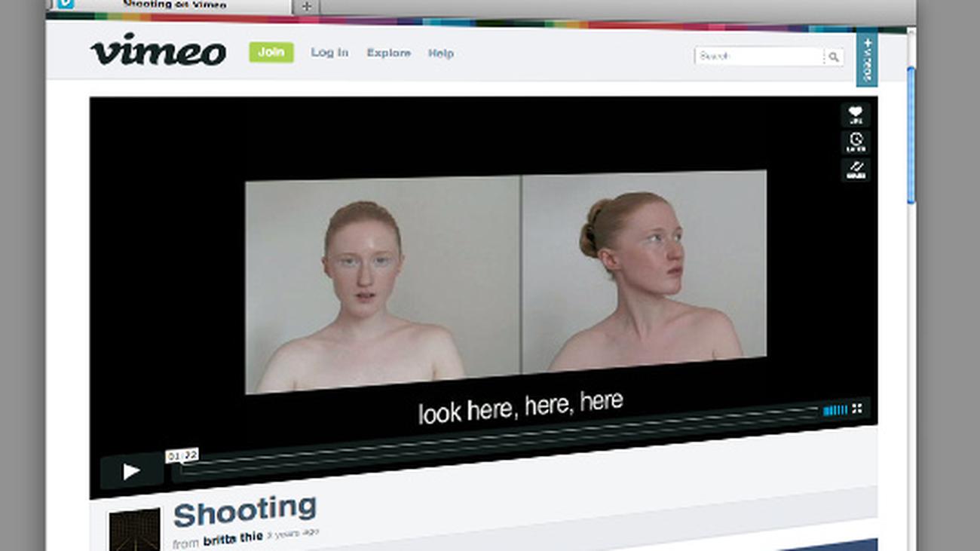Click the magnifying glass search icon
This screenshot has height=551, width=980.
tap(833, 57)
